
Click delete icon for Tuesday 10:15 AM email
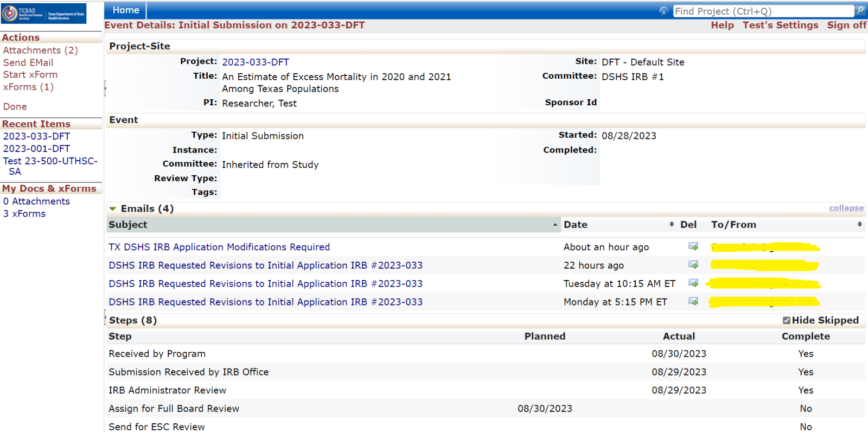pyautogui.click(x=693, y=283)
